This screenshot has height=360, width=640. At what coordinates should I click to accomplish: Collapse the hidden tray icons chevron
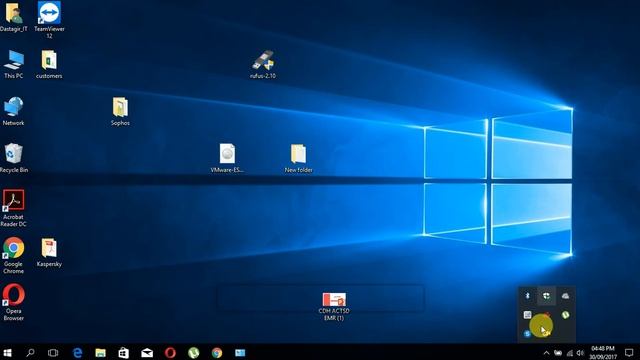coord(546,353)
